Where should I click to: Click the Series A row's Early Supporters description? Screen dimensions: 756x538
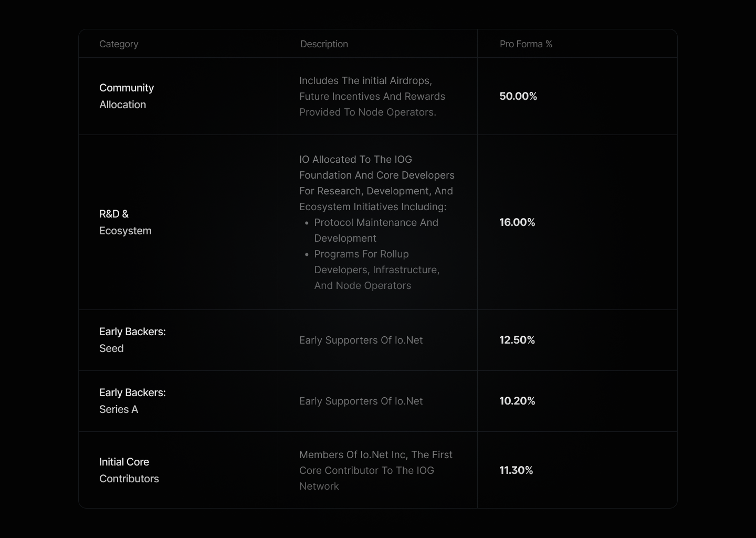(361, 401)
